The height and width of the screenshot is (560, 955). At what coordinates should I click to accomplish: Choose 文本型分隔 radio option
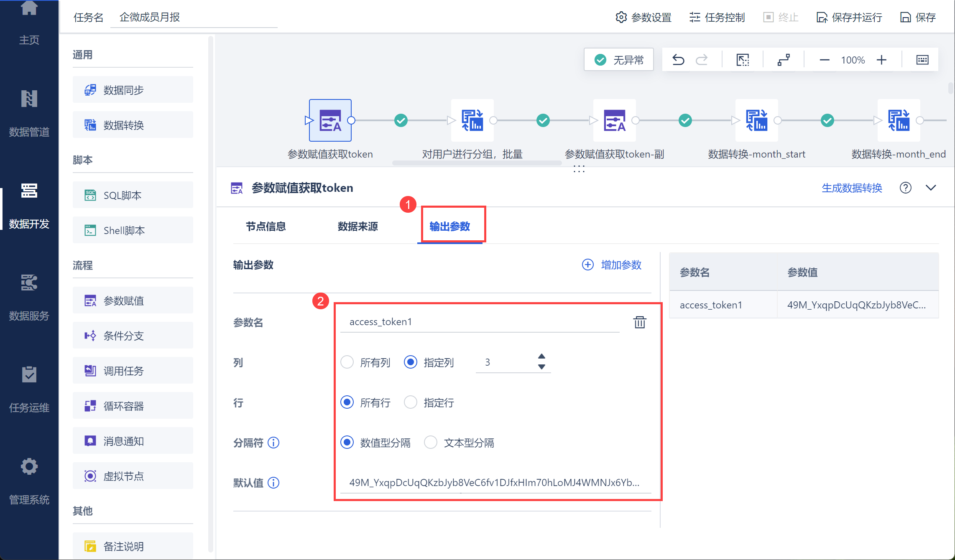tap(431, 442)
